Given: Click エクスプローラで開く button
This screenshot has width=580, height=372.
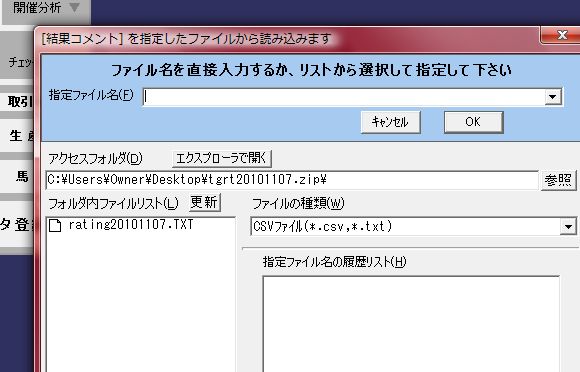Looking at the screenshot, I should (222, 159).
